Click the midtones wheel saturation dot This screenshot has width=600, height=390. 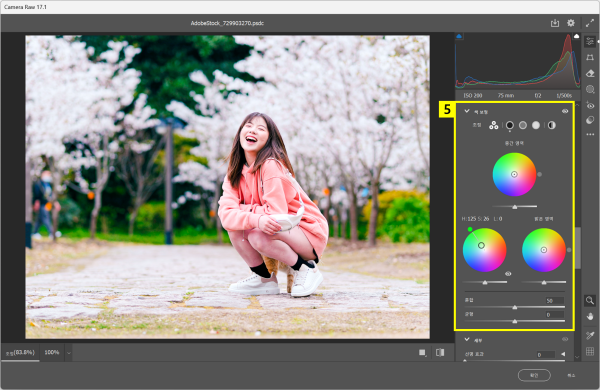pyautogui.click(x=540, y=174)
